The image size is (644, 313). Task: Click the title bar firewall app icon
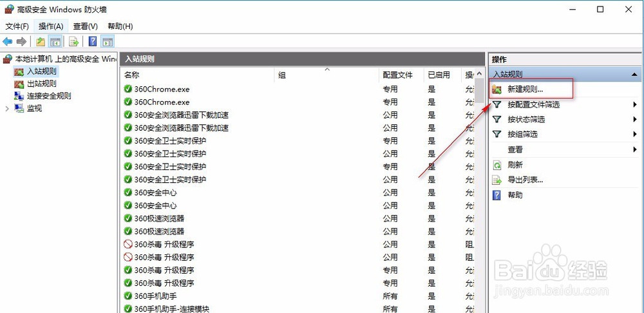[9, 9]
